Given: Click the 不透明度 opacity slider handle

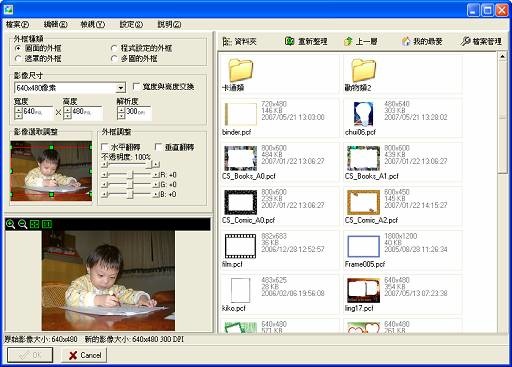Looking at the screenshot, I should tap(150, 164).
